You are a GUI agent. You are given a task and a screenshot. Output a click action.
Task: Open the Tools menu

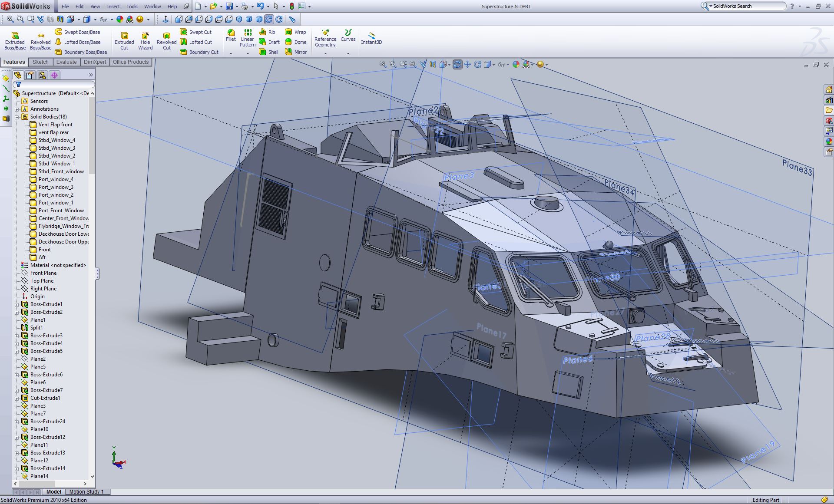pos(132,7)
